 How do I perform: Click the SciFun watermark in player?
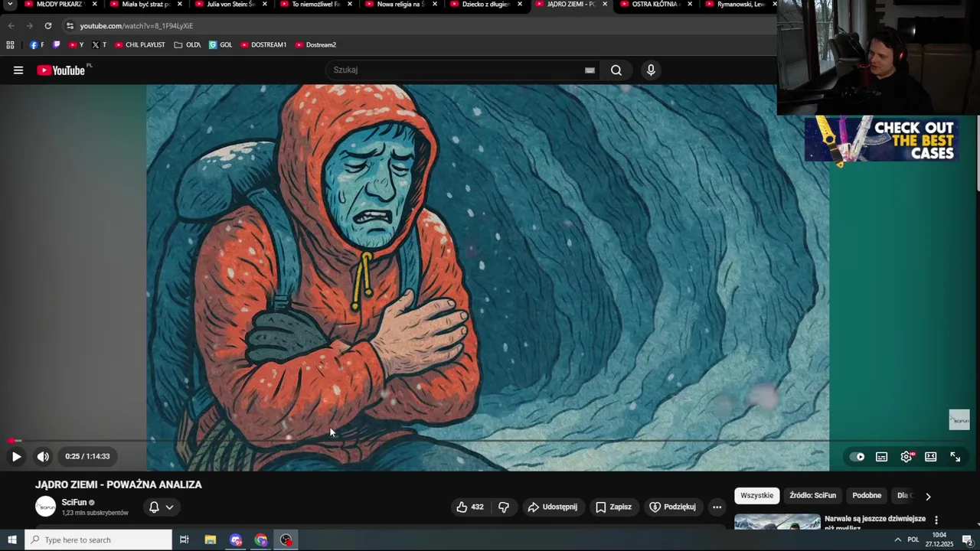click(x=959, y=419)
